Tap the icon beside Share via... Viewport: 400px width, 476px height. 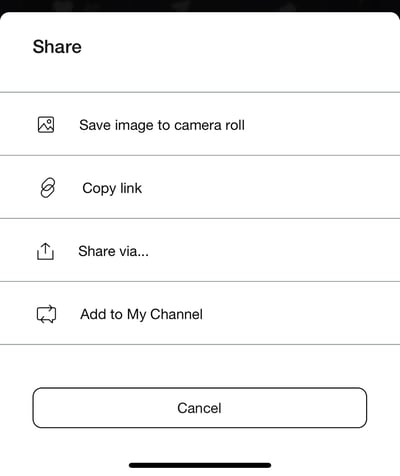pyautogui.click(x=45, y=251)
